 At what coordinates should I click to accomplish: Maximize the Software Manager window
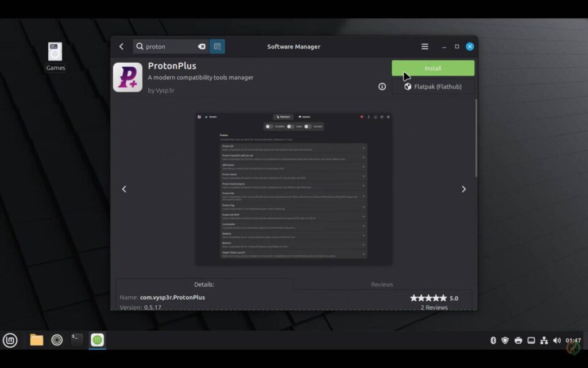457,47
